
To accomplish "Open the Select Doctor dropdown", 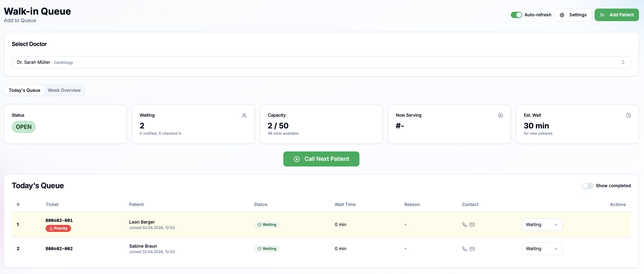I will click(x=321, y=62).
